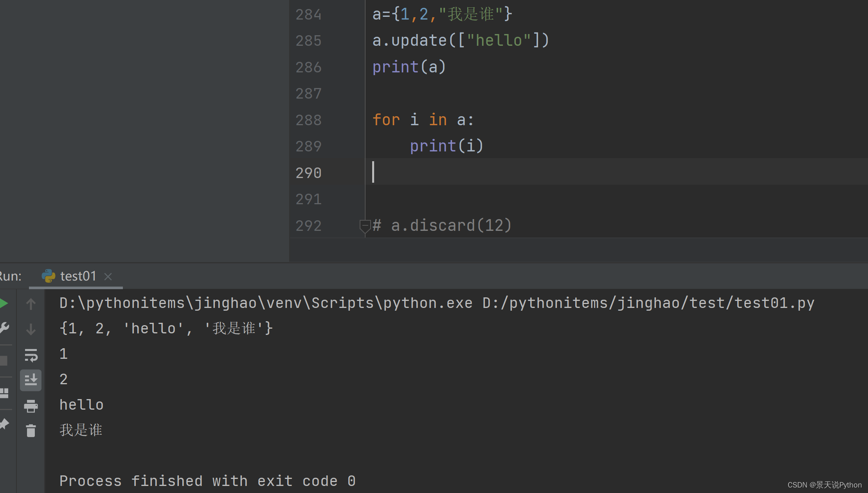The height and width of the screenshot is (493, 868).
Task: Click on the a.update(["hello"]) code line
Action: tap(461, 40)
